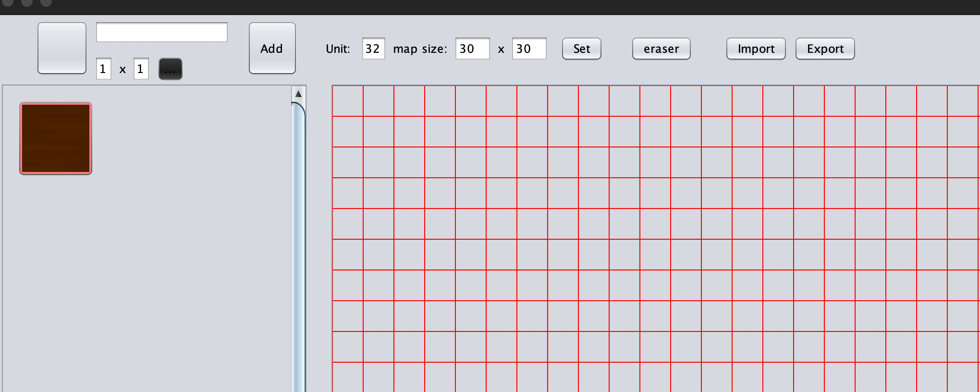Focus the tile width field

pyautogui.click(x=104, y=69)
